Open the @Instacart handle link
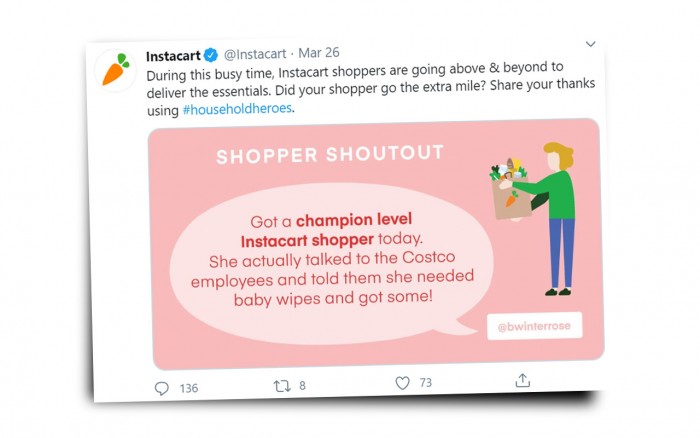 click(254, 54)
